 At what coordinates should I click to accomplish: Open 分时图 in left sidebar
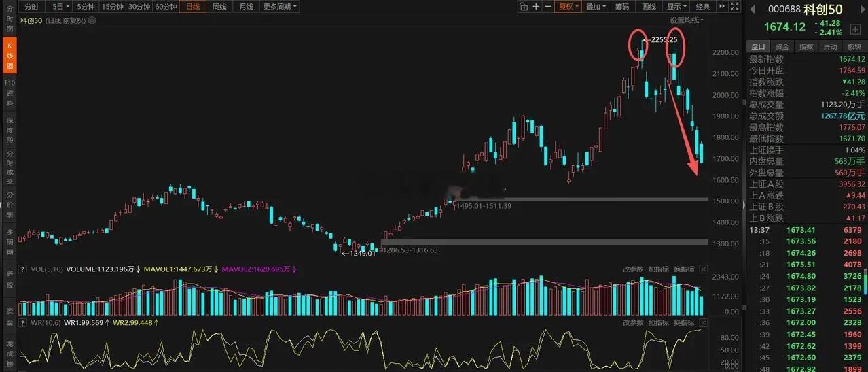8,18
